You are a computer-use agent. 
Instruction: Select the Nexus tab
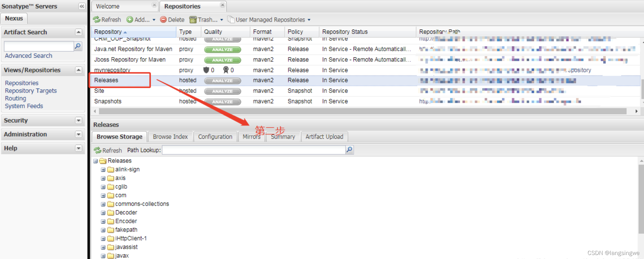[14, 18]
